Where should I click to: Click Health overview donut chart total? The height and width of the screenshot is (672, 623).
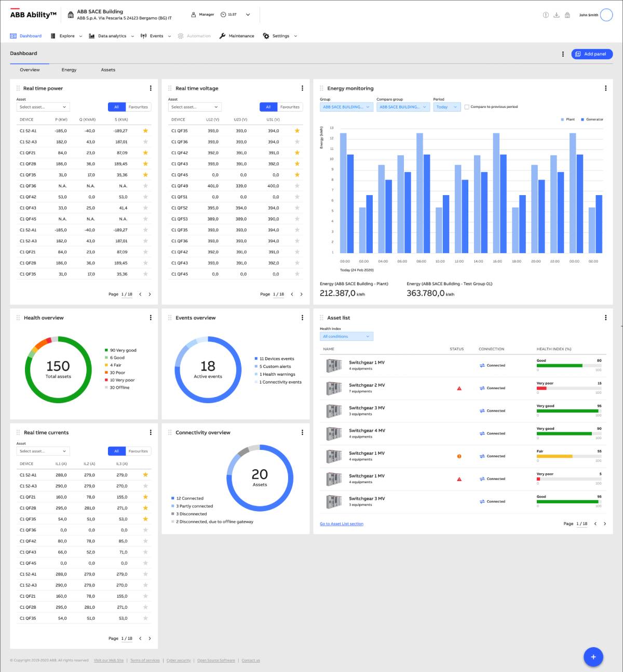(58, 369)
